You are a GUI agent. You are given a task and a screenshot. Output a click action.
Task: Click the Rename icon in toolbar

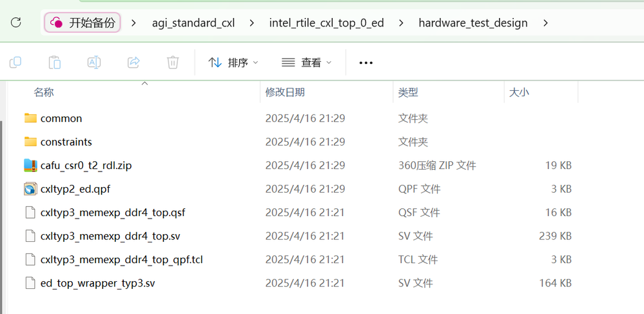pos(94,63)
